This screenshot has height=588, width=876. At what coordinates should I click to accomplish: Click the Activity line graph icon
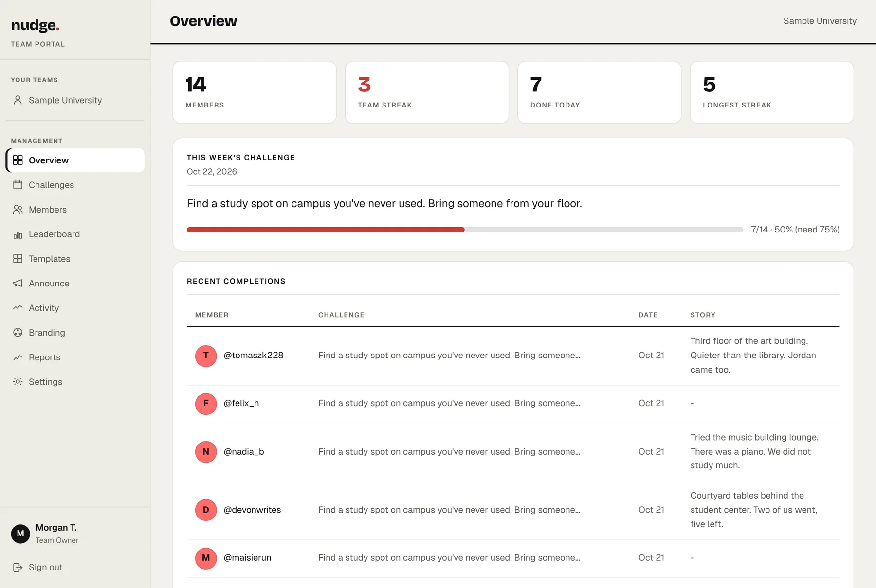(18, 308)
